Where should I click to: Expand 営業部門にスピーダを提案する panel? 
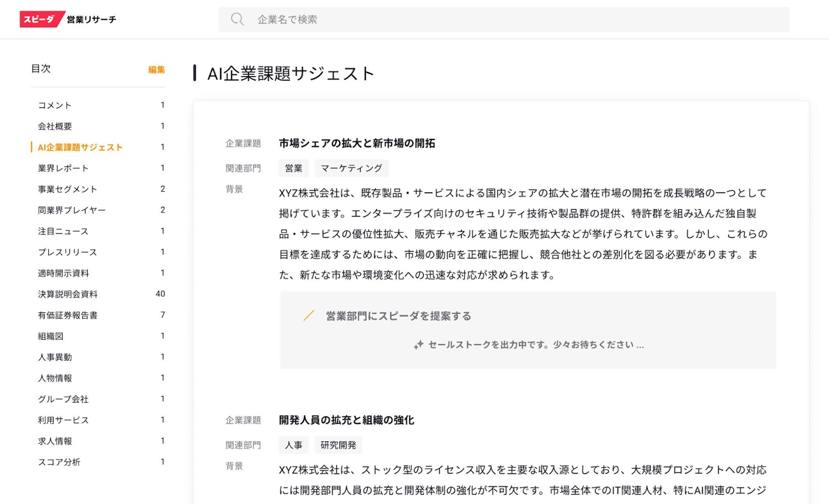click(398, 316)
